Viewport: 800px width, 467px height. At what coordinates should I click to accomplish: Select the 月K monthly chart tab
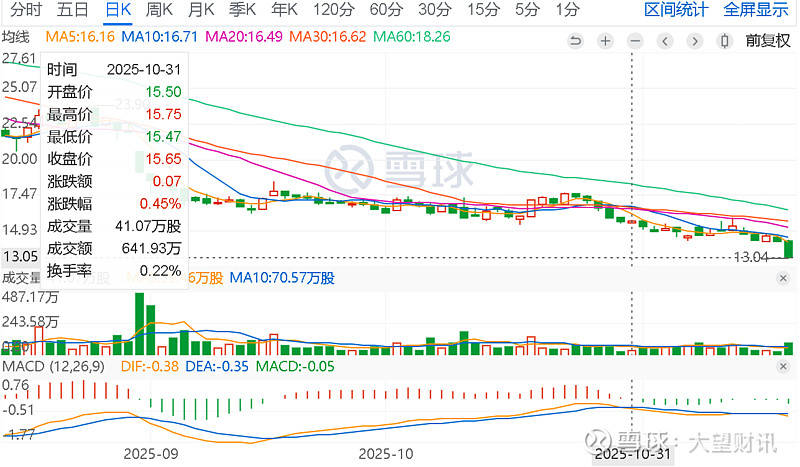(201, 10)
